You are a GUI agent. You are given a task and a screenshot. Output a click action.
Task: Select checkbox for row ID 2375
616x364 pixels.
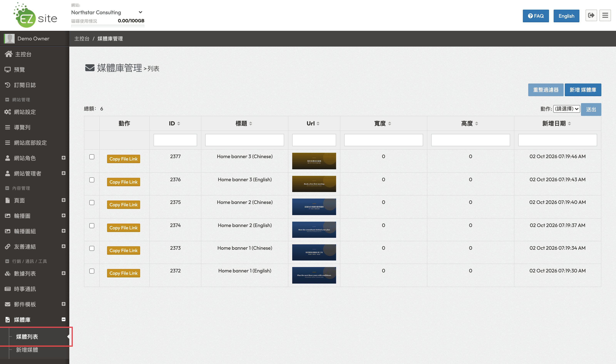[x=92, y=203]
